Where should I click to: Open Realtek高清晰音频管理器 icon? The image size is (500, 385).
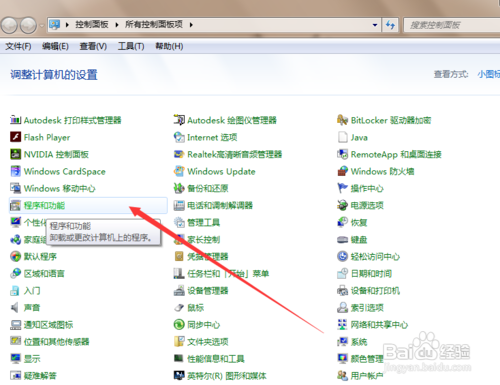[x=179, y=154]
